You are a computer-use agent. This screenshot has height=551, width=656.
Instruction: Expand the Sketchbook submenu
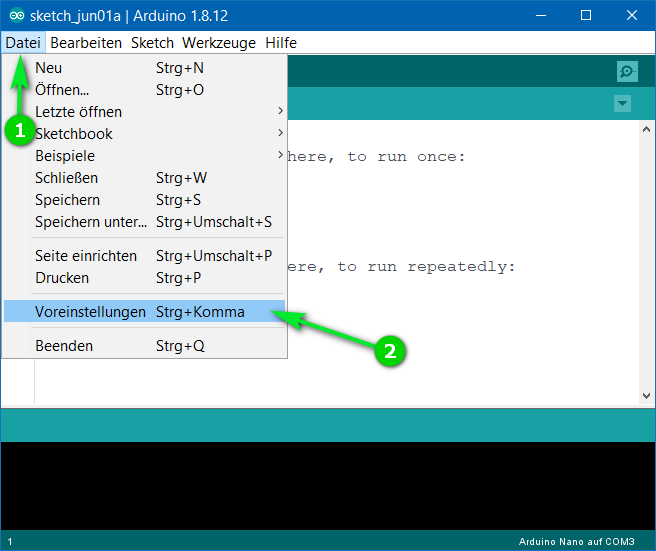(x=144, y=134)
